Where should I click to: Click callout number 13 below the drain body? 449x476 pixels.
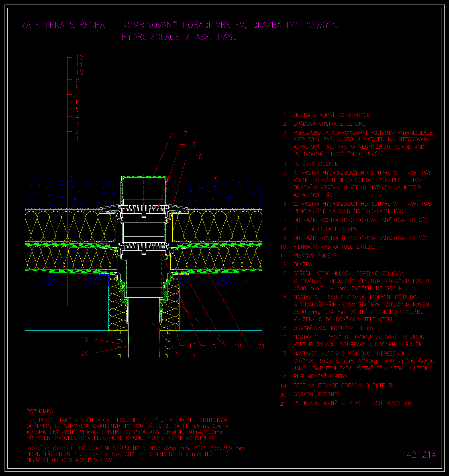click(x=192, y=356)
